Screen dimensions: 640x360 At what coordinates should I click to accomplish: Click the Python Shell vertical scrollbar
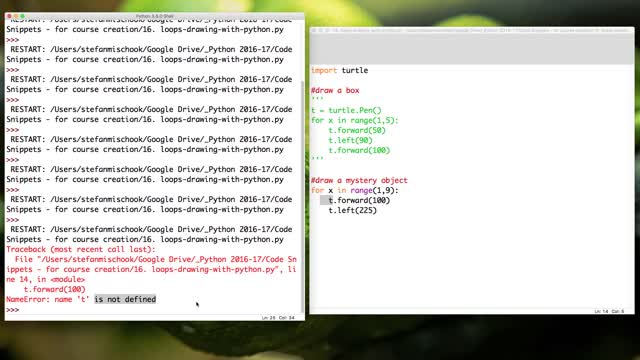tap(302, 196)
